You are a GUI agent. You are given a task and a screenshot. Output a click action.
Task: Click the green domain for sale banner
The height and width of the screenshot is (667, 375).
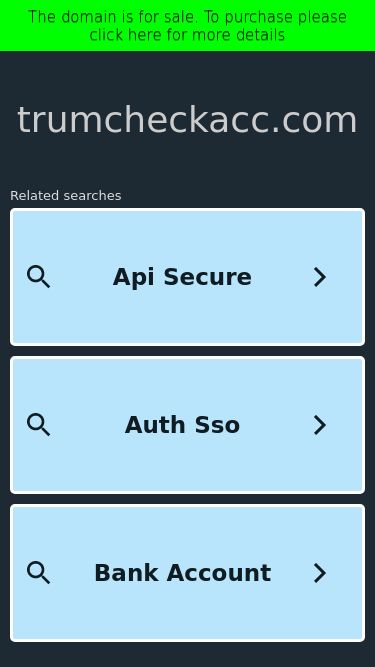point(188,26)
